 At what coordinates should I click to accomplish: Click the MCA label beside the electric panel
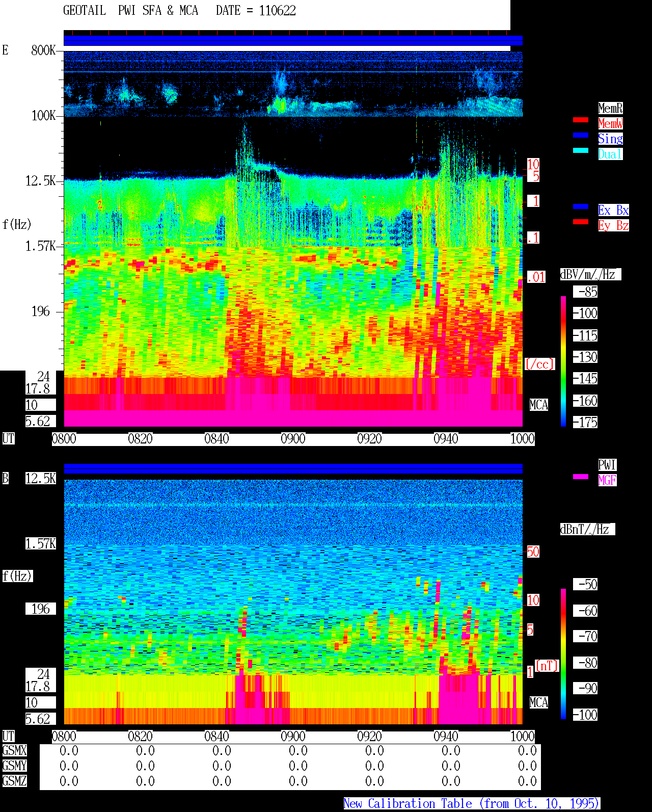[x=538, y=405]
